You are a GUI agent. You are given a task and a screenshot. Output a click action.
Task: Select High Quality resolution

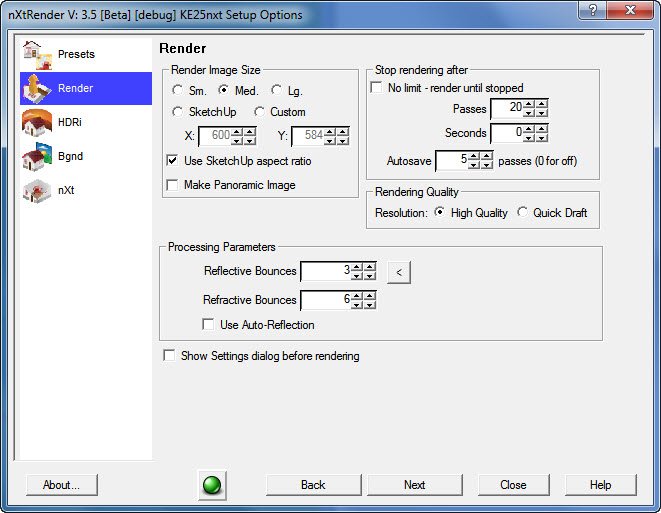(439, 212)
